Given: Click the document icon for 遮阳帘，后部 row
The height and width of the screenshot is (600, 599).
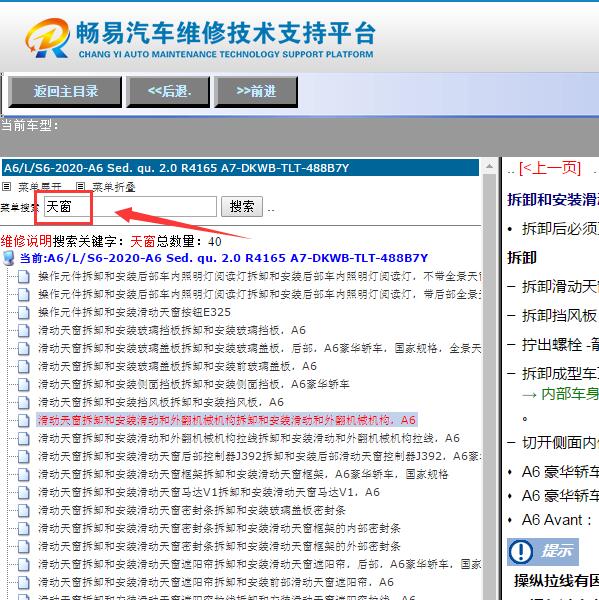Looking at the screenshot, I should tap(23, 564).
